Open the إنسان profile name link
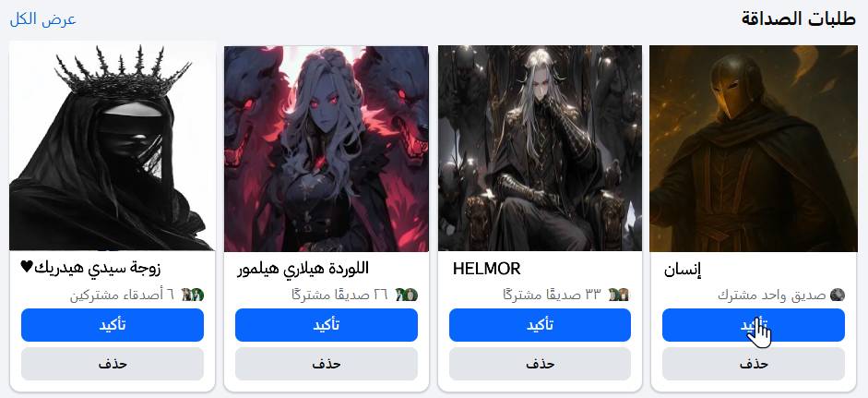 [683, 271]
